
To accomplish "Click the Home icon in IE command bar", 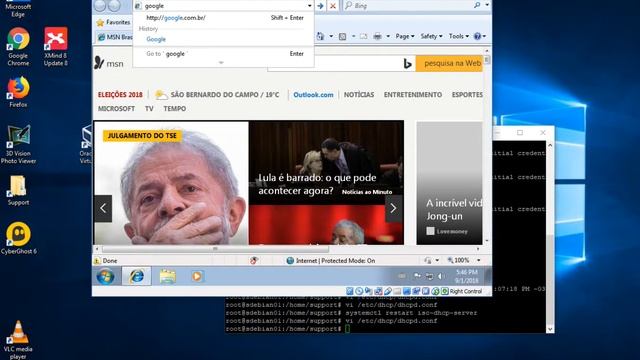I will click(x=320, y=36).
